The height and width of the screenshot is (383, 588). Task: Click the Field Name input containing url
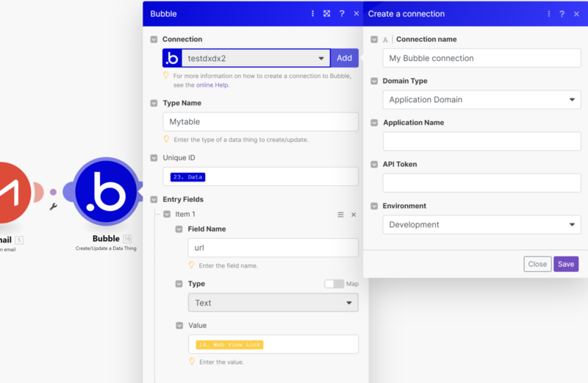click(273, 248)
